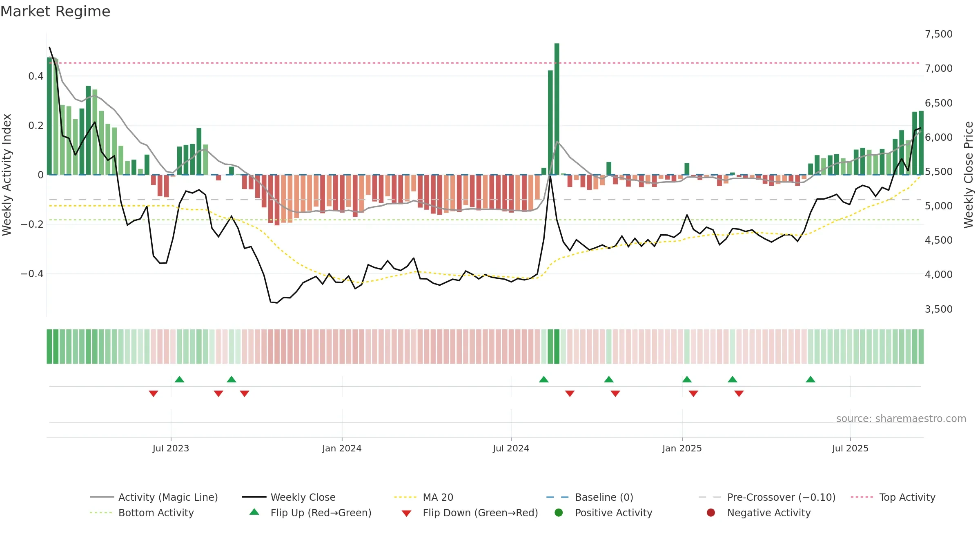The image size is (980, 551).
Task: Click the flip-down marker just after Jan 2025
Action: click(693, 393)
